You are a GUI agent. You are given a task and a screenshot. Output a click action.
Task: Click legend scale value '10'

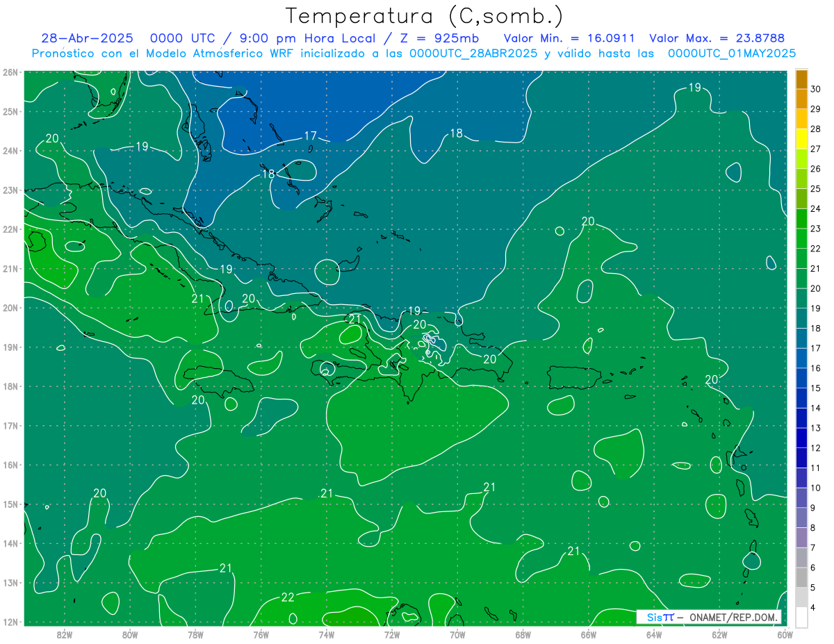tap(815, 488)
